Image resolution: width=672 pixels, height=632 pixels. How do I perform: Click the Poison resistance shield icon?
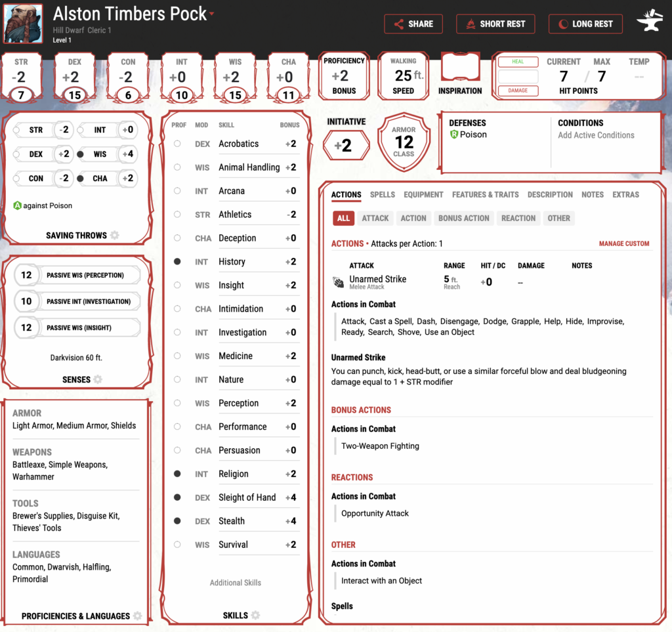453,135
